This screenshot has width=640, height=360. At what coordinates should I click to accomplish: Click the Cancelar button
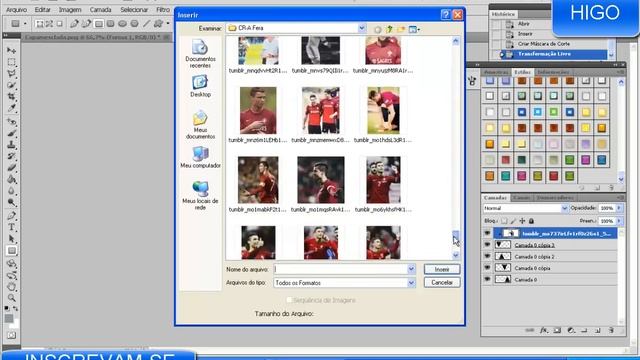point(442,282)
